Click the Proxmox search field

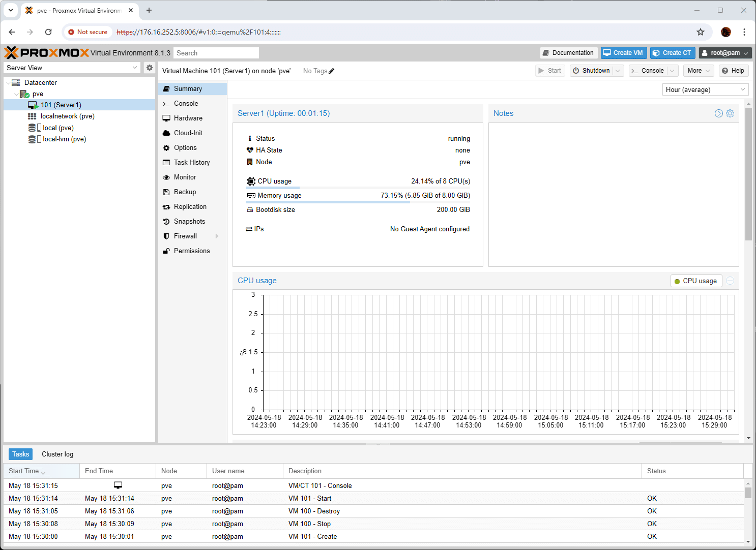pyautogui.click(x=216, y=53)
